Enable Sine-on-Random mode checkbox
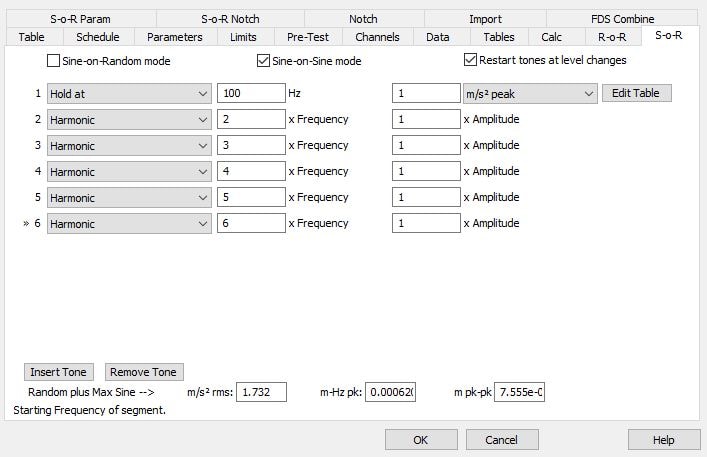The width and height of the screenshot is (707, 457). (x=53, y=60)
